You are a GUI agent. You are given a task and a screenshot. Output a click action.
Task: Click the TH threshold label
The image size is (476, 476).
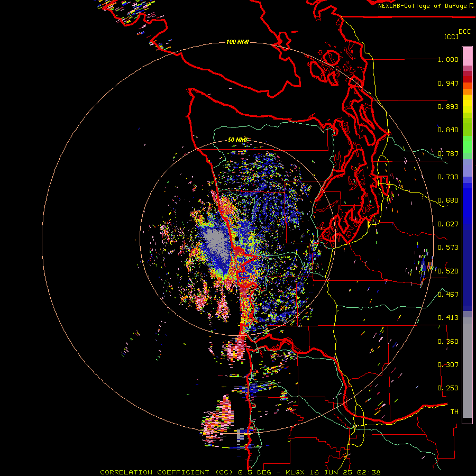coord(454,412)
